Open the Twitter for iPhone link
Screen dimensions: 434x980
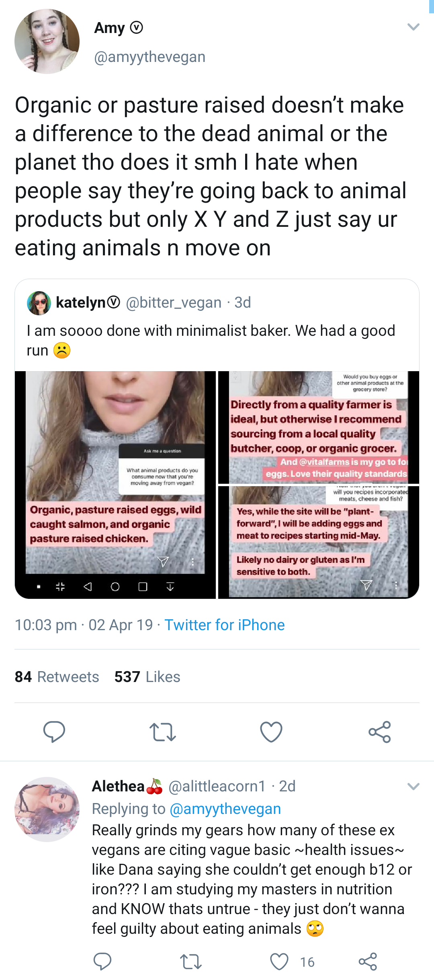[225, 625]
